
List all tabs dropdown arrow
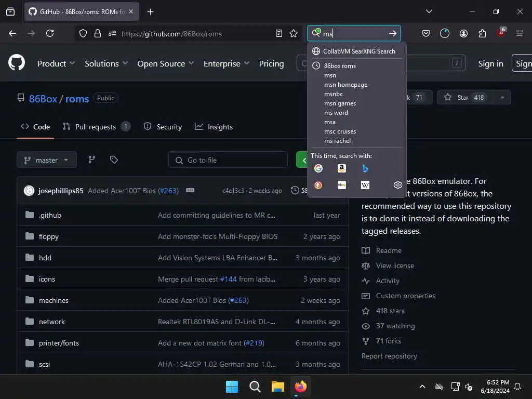point(429,11)
